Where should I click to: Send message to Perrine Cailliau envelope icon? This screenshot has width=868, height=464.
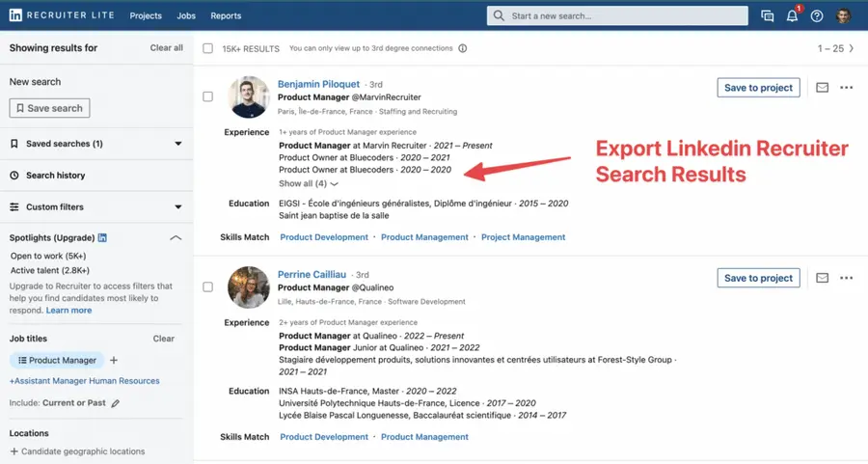coord(822,278)
